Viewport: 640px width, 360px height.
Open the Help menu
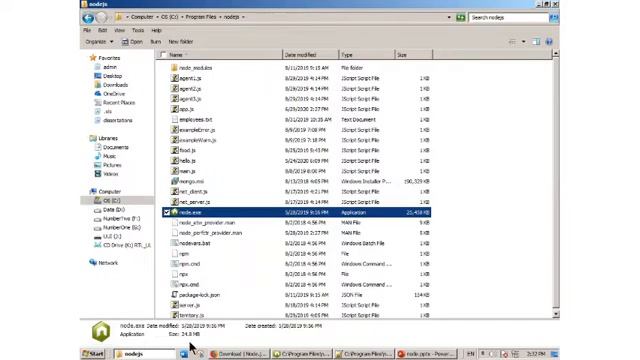pos(156,30)
